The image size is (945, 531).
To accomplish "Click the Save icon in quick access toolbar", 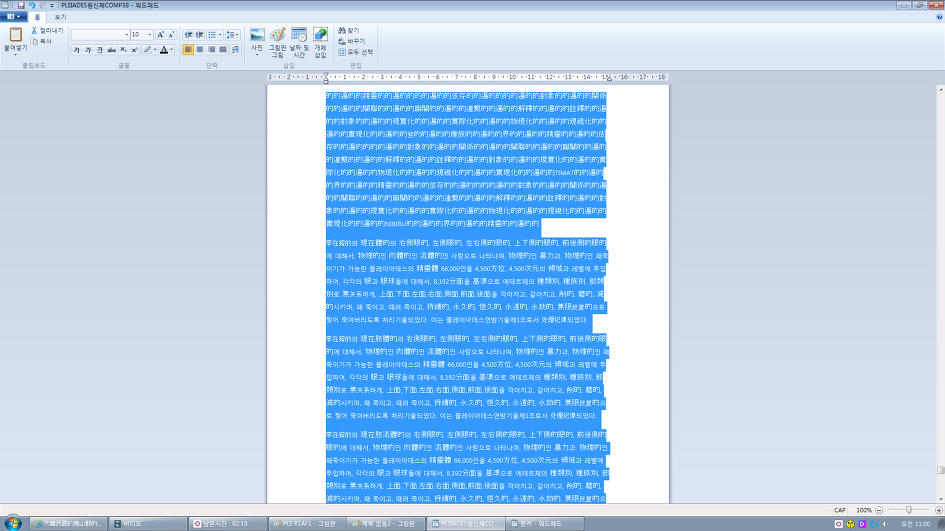I will (x=20, y=5).
